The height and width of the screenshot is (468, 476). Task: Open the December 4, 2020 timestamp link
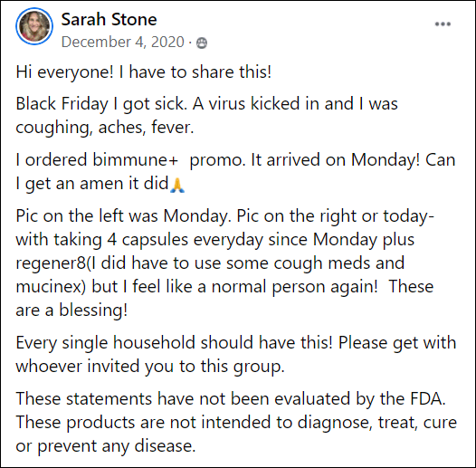coord(123,42)
